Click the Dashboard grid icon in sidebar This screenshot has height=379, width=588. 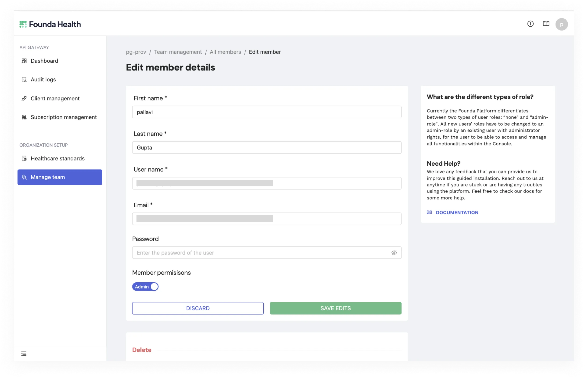pos(24,61)
